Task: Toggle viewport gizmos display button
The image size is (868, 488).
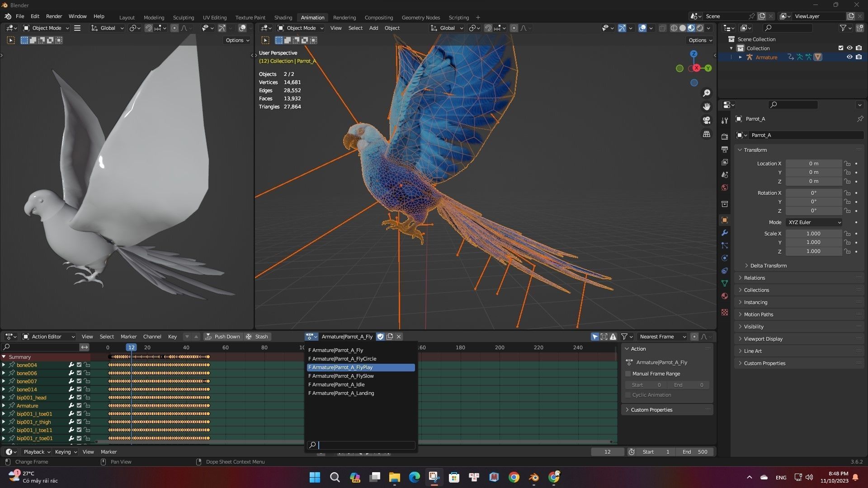Action: pyautogui.click(x=622, y=28)
